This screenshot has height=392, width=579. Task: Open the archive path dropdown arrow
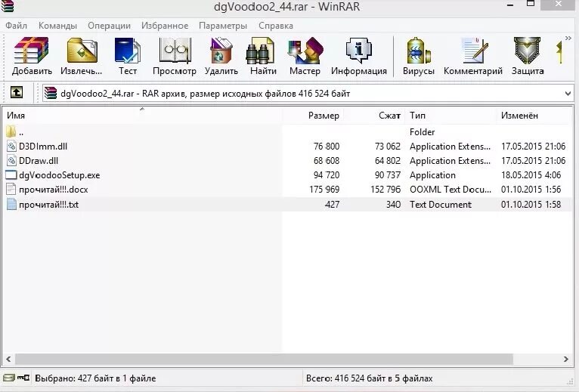coord(568,94)
